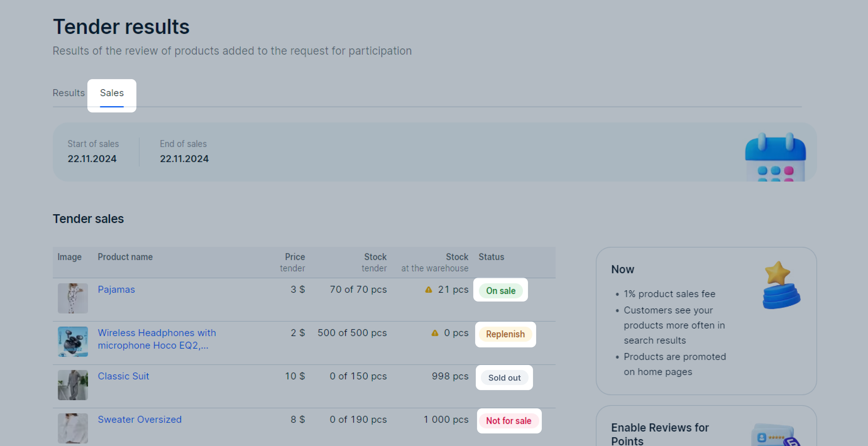This screenshot has height=446, width=868.
Task: Select the Sales tab
Action: 112,93
